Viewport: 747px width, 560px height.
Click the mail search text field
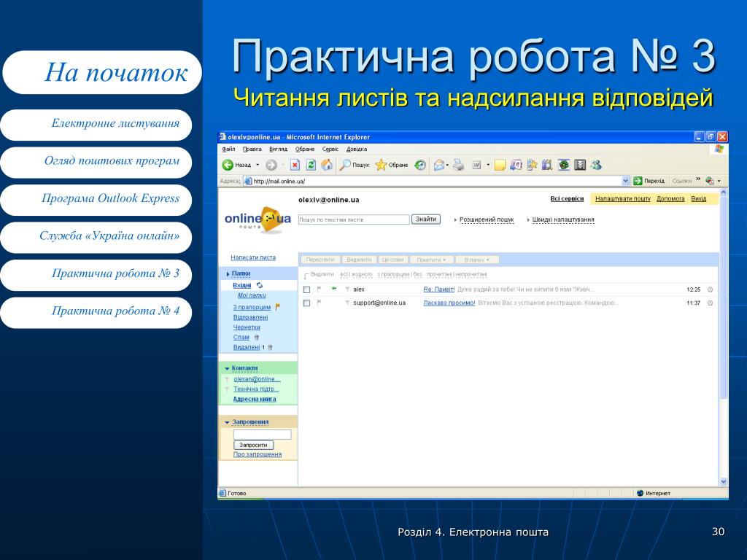pos(354,219)
